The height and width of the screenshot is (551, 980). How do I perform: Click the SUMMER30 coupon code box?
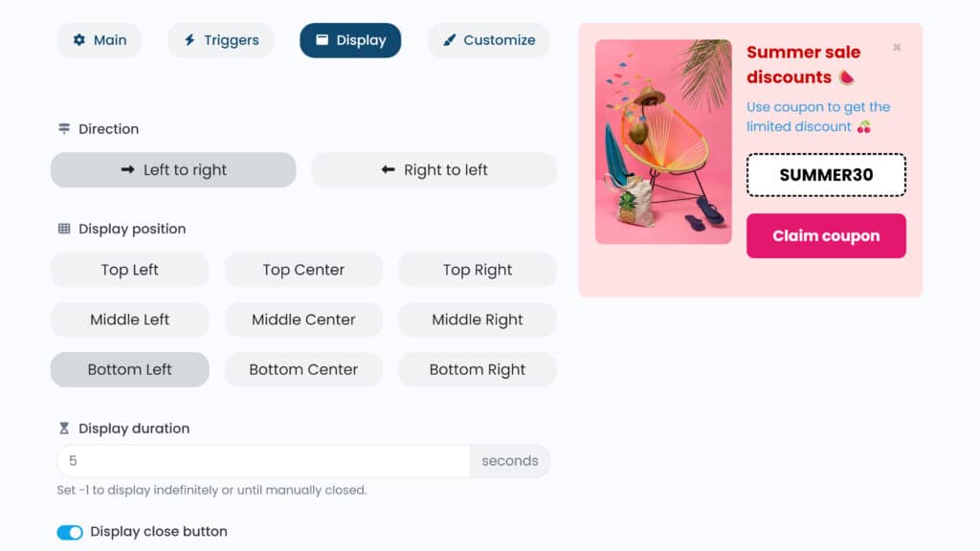click(826, 175)
